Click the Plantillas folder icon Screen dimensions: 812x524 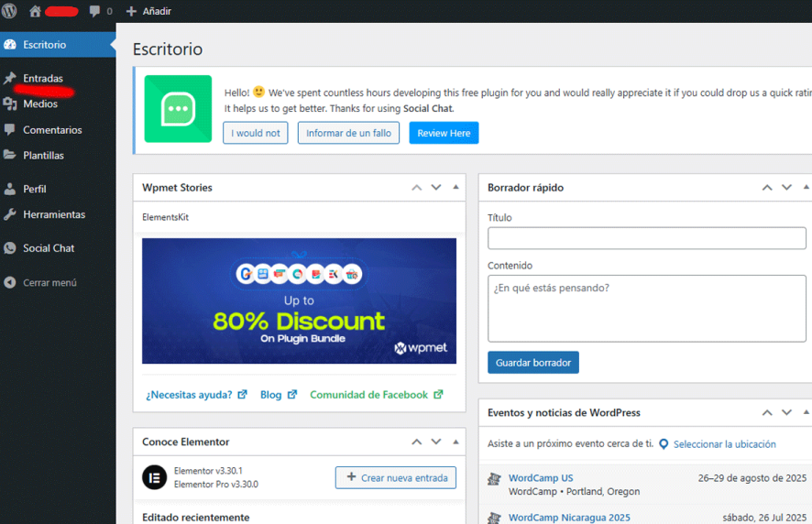click(10, 155)
